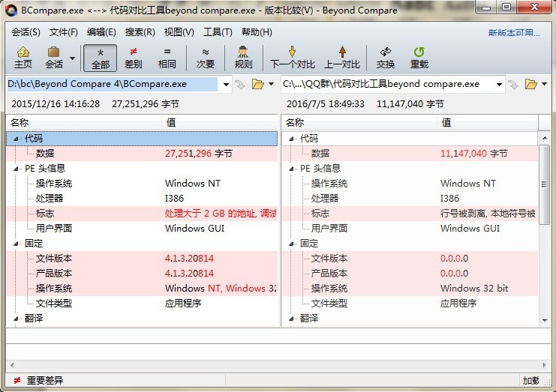Click the right pane scrollbar up arrow
556x392 pixels.
click(x=545, y=138)
